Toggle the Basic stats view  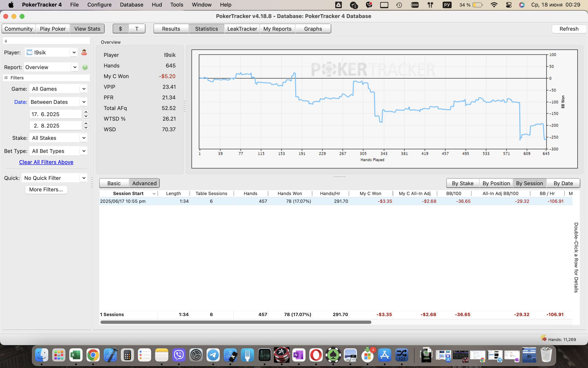point(114,183)
